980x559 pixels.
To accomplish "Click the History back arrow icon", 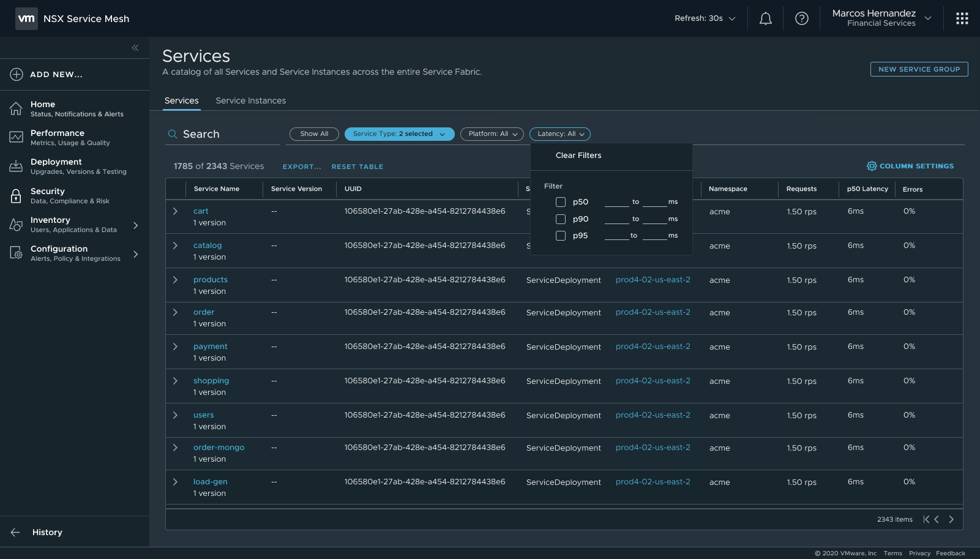I will (15, 532).
